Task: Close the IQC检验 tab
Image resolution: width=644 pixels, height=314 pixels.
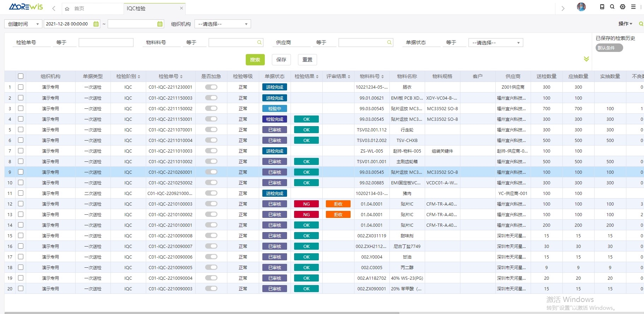Action: 181,8
